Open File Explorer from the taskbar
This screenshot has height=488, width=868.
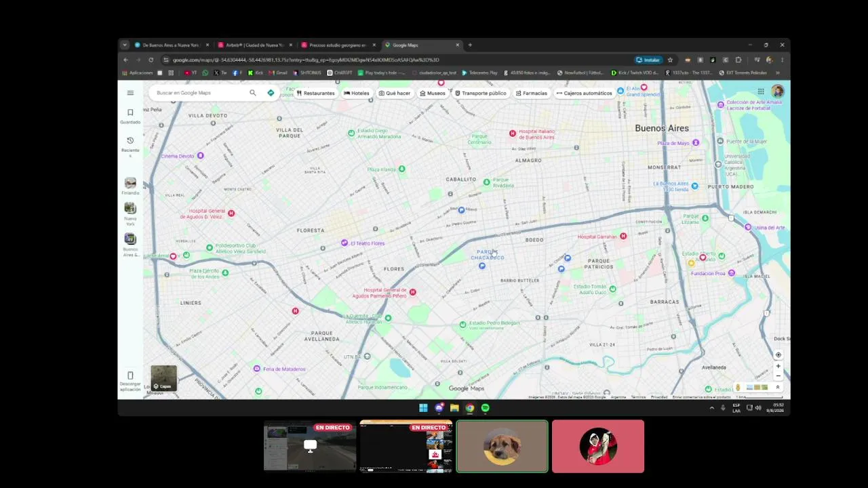[x=454, y=408]
